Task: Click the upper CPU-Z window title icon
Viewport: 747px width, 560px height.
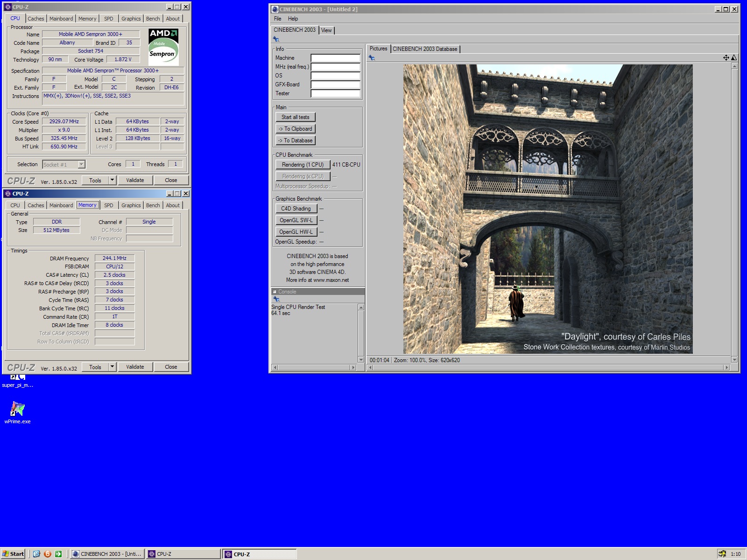Action: pyautogui.click(x=7, y=7)
